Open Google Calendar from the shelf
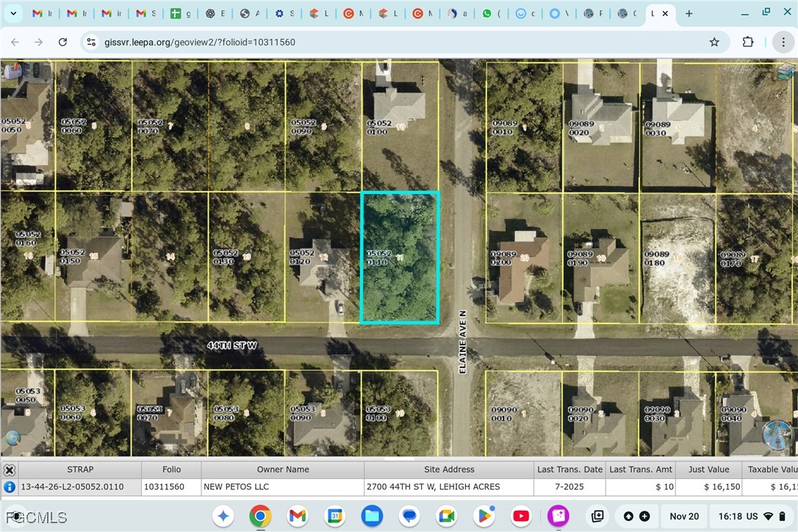This screenshot has width=798, height=532. pos(336,516)
